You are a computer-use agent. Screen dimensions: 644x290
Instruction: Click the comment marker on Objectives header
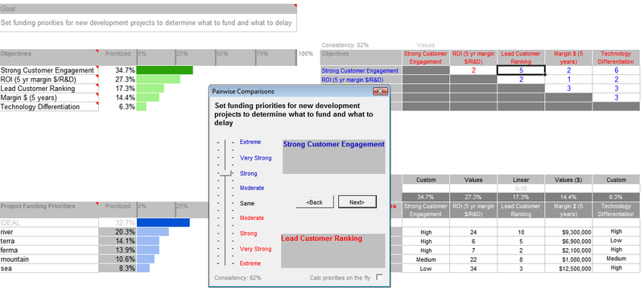click(x=97, y=52)
